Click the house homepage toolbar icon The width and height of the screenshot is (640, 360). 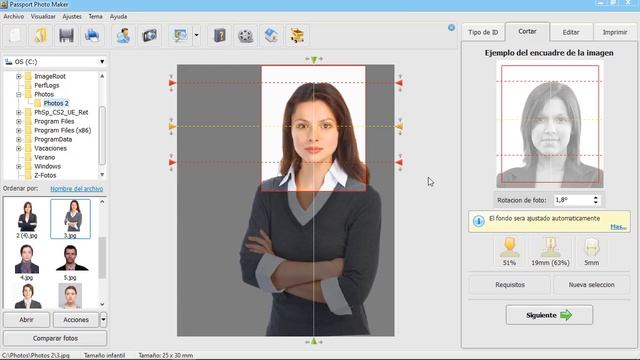point(271,36)
